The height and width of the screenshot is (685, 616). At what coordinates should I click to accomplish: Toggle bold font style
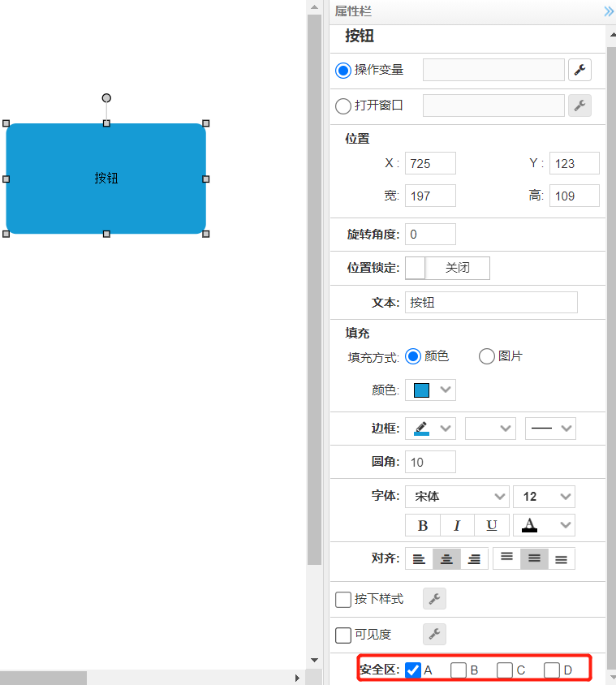click(x=423, y=525)
